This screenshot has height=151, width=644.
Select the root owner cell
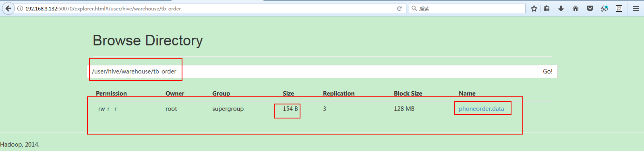(171, 109)
